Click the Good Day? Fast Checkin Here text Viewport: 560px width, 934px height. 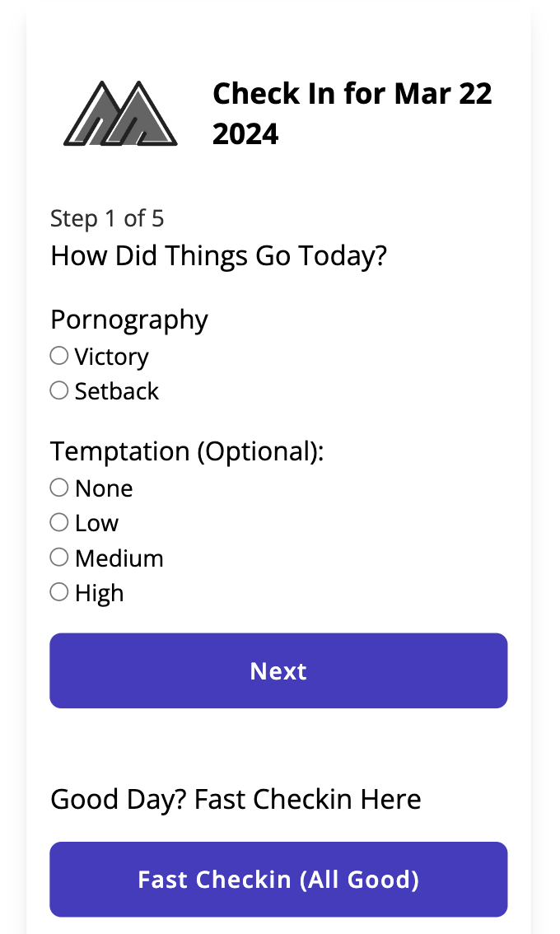tap(236, 800)
